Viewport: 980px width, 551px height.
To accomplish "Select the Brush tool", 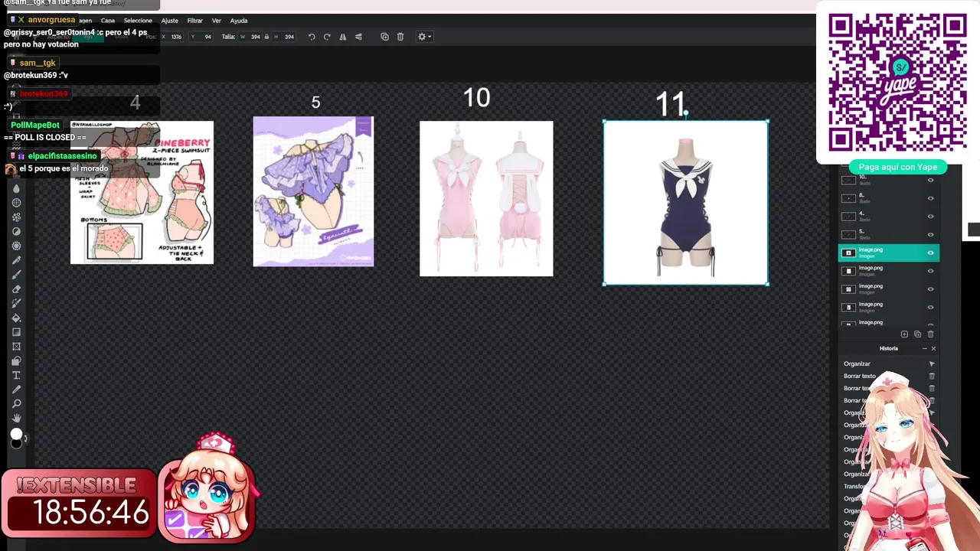I will pos(16,275).
